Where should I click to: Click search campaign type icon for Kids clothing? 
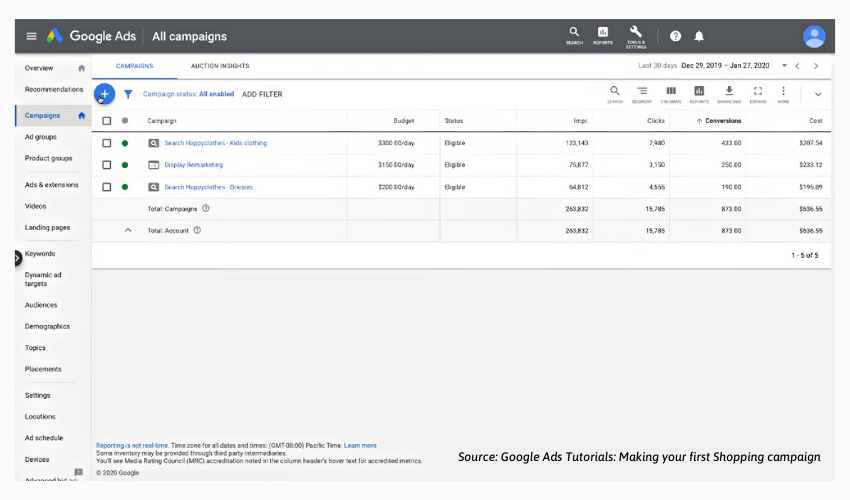[x=154, y=143]
